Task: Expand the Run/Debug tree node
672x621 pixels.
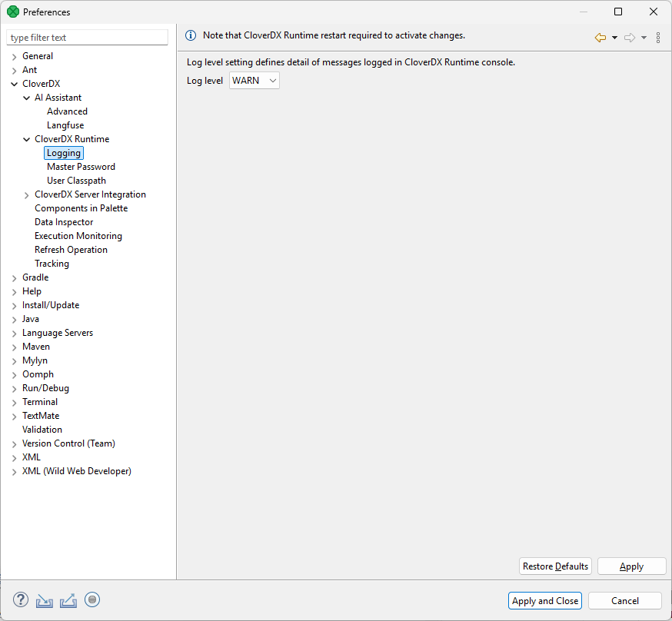Action: [x=14, y=388]
